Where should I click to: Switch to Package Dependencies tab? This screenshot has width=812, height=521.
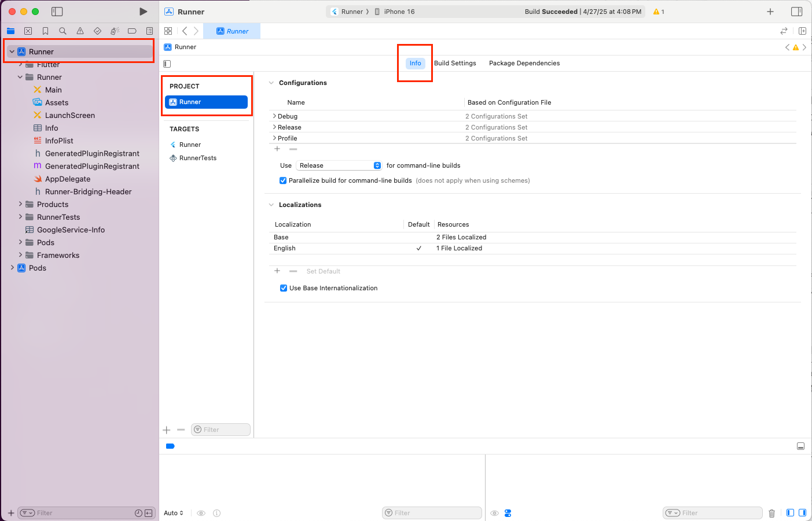(x=524, y=63)
